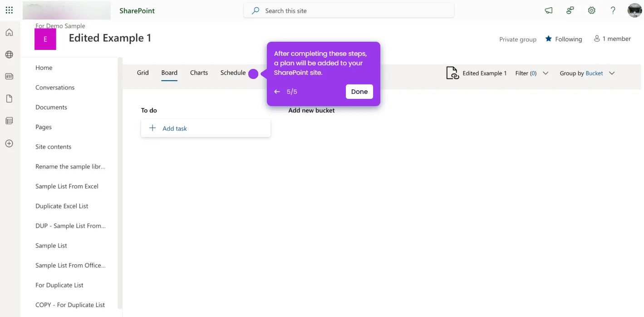Click the search magnifier icon

256,10
